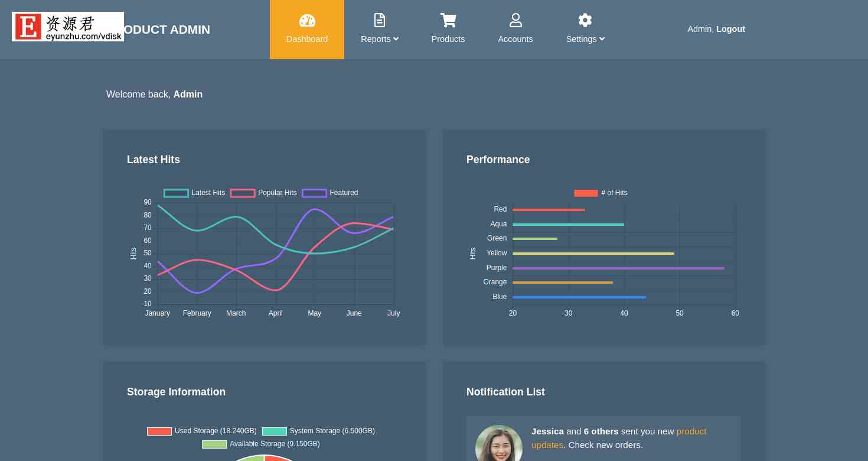The width and height of the screenshot is (868, 461).
Task: Go to Products menu label
Action: (448, 39)
